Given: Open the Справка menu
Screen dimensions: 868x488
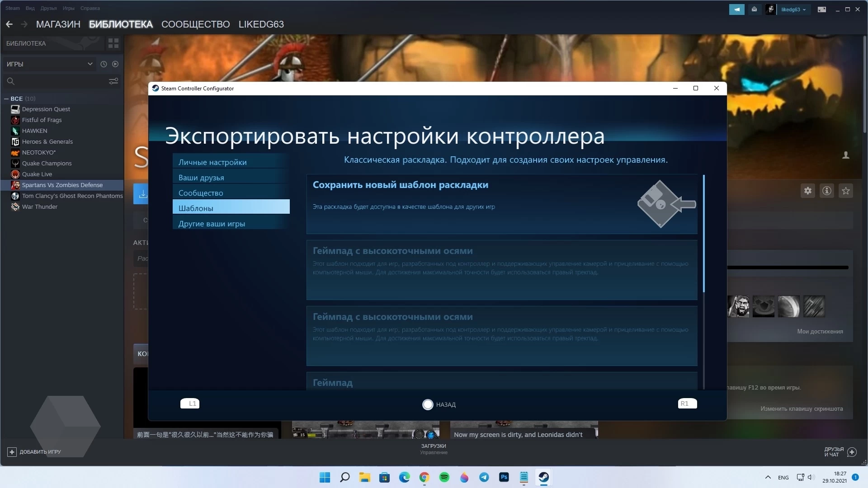Looking at the screenshot, I should pos(90,8).
